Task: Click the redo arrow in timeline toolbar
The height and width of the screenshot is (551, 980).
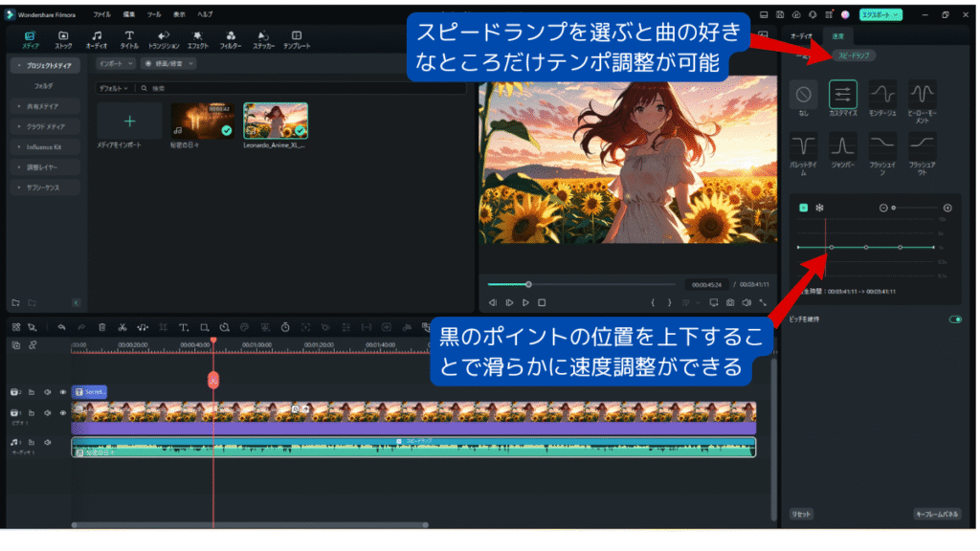Action: point(81,327)
